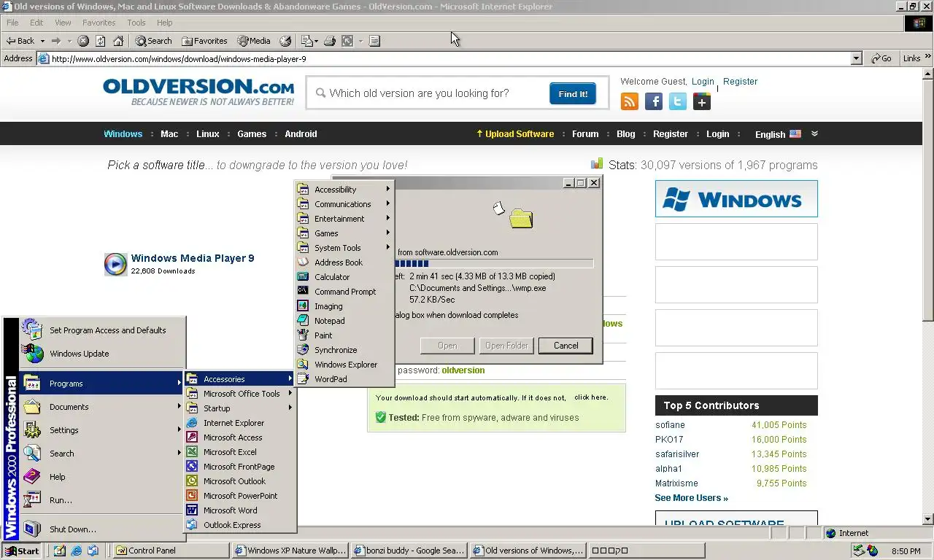Expand the Back button history dropdown arrow

42,41
